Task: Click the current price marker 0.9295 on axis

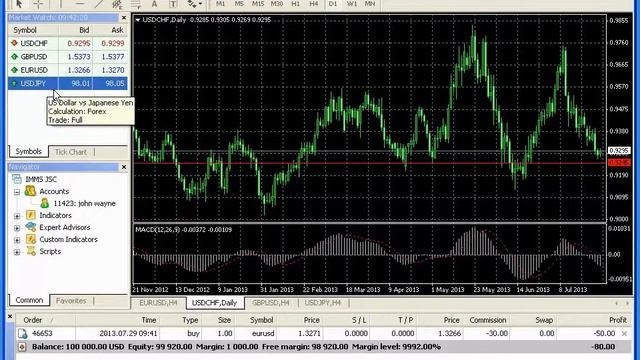Action: pos(619,151)
